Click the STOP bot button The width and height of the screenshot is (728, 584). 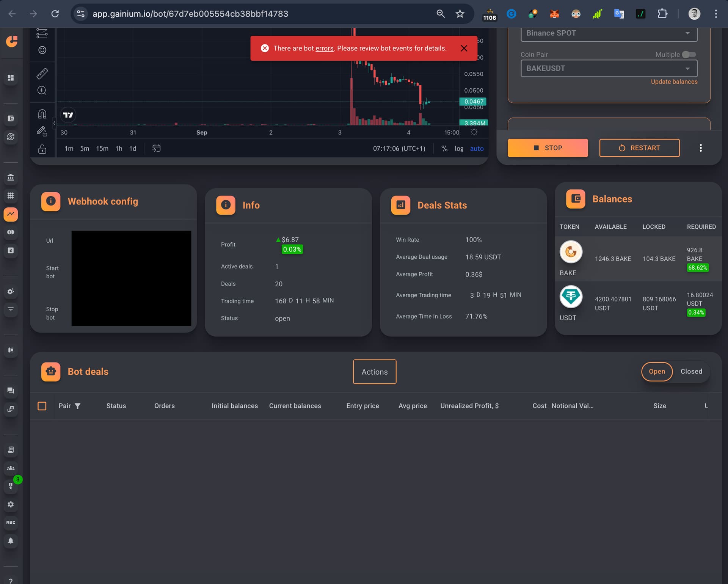coord(548,148)
